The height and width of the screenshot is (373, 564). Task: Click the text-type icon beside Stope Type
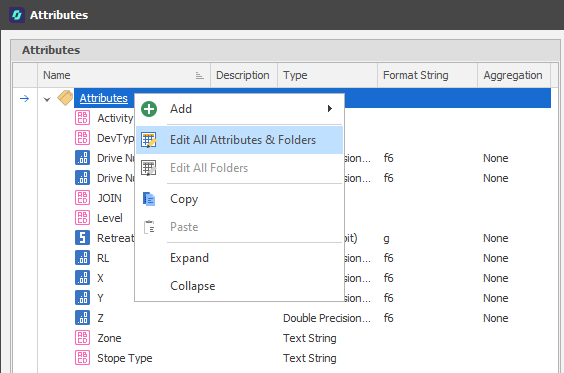82,358
